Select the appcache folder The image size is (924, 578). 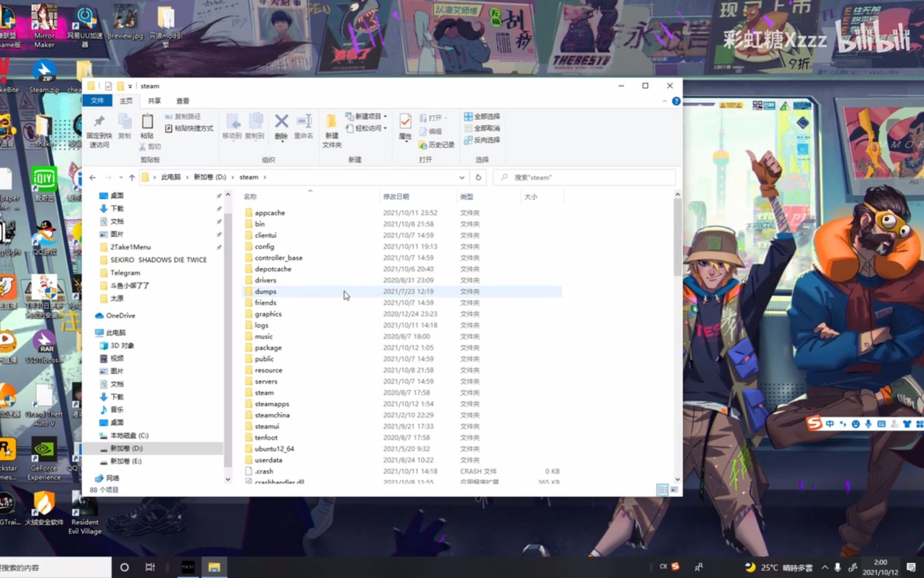tap(269, 212)
